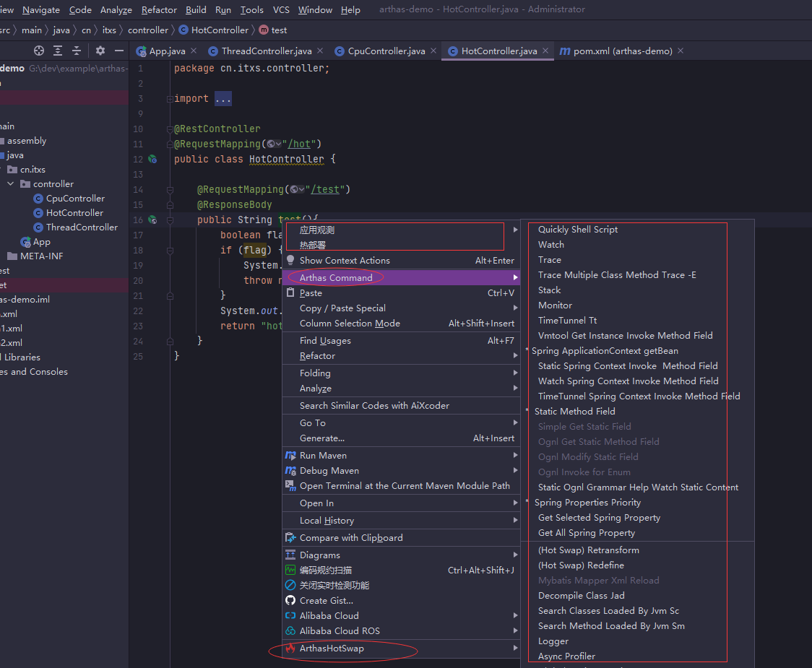Close the HotController.java tab
The width and height of the screenshot is (812, 668).
click(545, 51)
